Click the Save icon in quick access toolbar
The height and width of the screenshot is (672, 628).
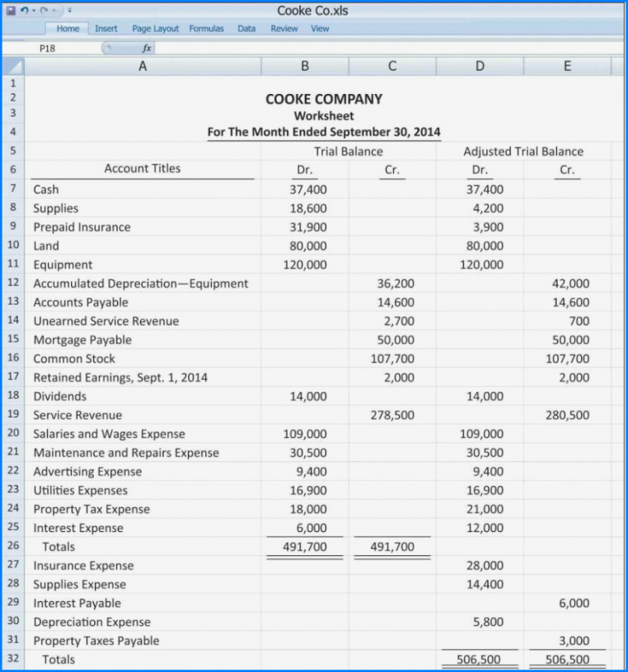point(11,11)
